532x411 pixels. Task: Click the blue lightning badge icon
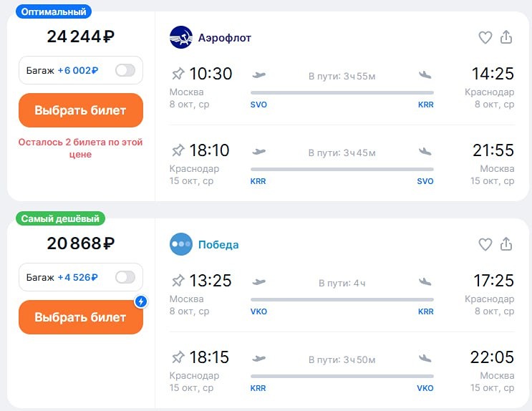pos(141,301)
